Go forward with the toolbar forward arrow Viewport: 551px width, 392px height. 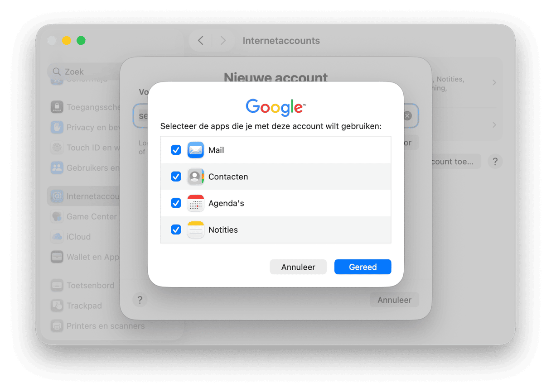(x=222, y=41)
